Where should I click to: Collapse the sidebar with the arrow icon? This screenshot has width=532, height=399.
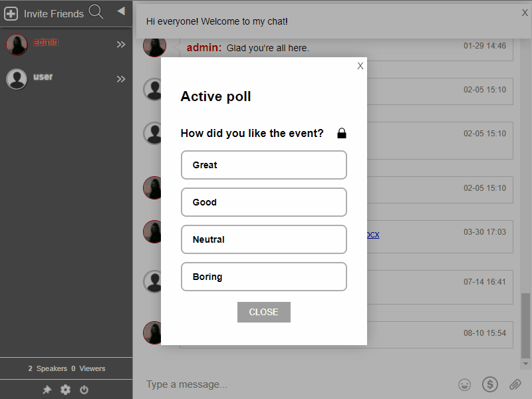pos(120,11)
